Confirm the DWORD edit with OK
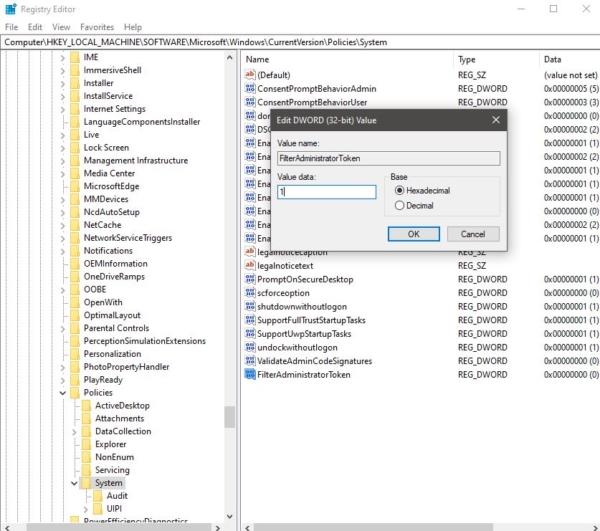Image resolution: width=600 pixels, height=531 pixels. tap(414, 234)
